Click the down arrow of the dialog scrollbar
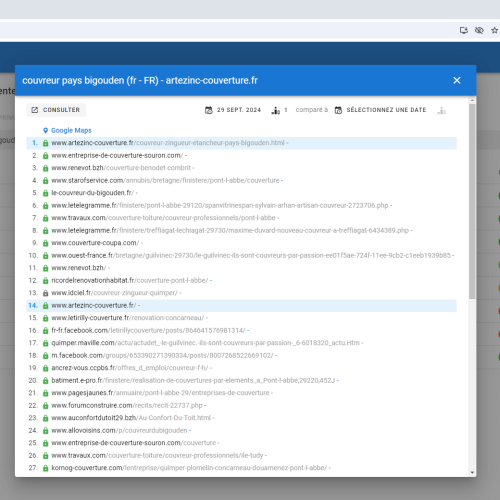500x500 pixels. click(x=472, y=472)
